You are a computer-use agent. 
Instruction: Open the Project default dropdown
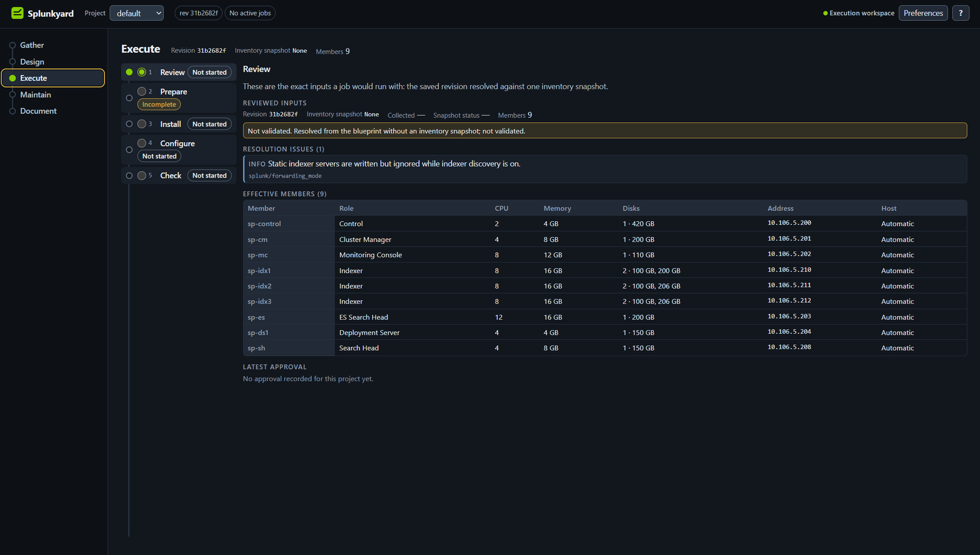point(137,13)
